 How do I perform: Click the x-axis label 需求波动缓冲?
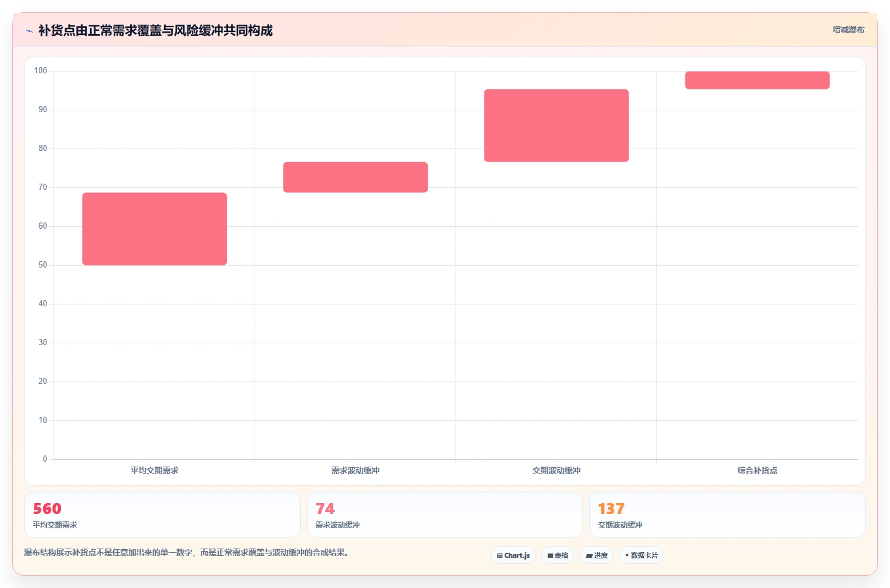356,470
